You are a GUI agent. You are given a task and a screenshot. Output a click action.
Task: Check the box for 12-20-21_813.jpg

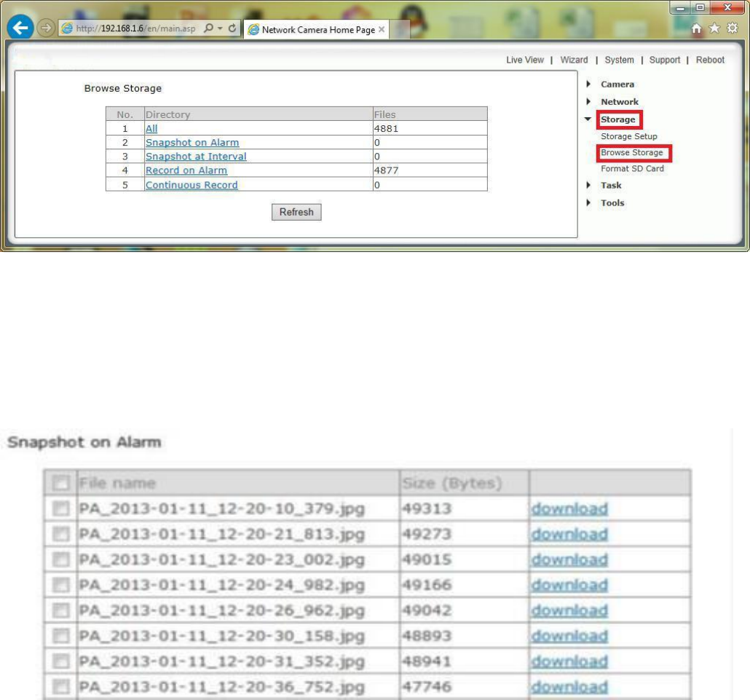tap(60, 533)
